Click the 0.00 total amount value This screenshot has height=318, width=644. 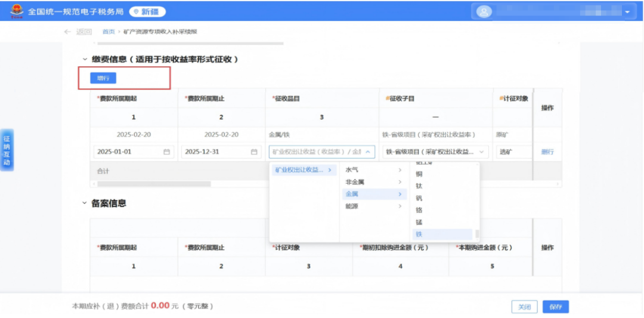click(160, 305)
